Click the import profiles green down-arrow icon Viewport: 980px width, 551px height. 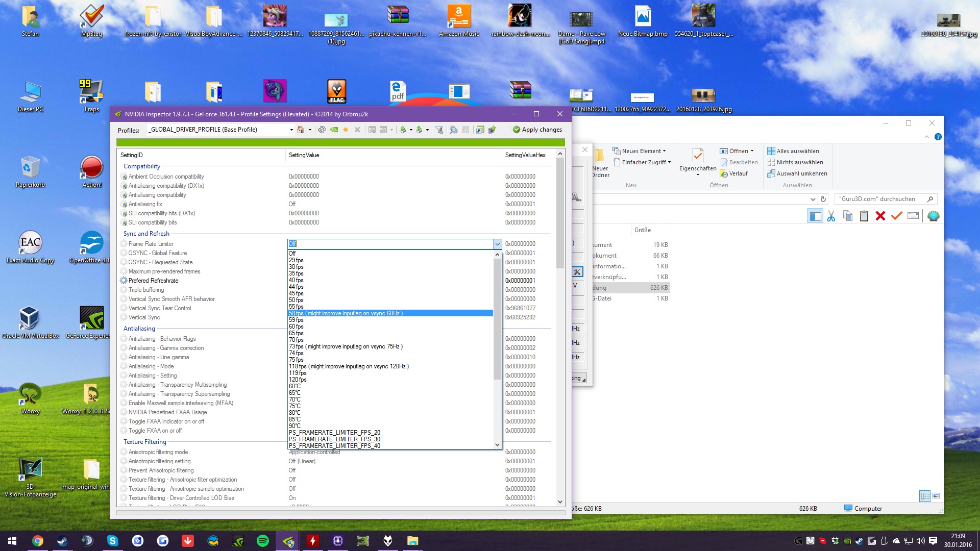[419, 130]
